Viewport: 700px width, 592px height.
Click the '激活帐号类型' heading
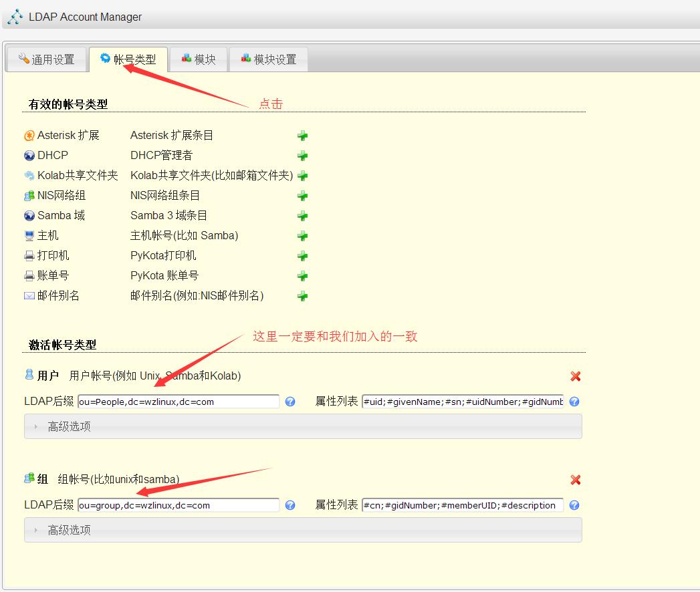[62, 345]
